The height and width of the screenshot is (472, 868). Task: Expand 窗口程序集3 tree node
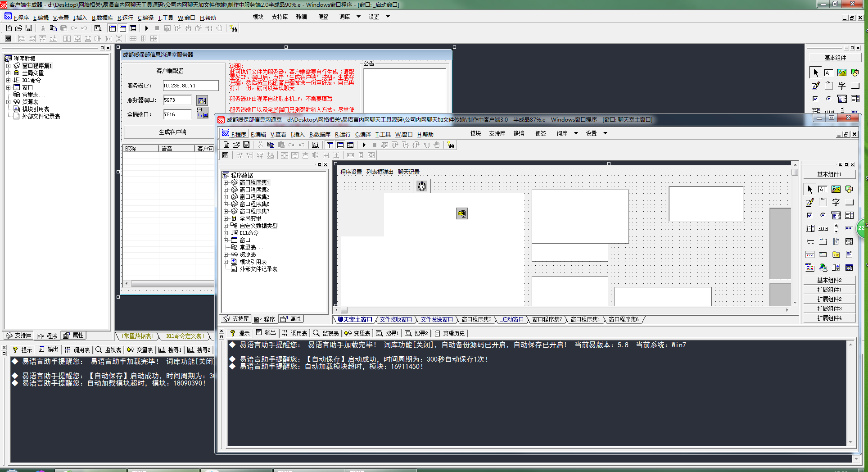click(226, 197)
